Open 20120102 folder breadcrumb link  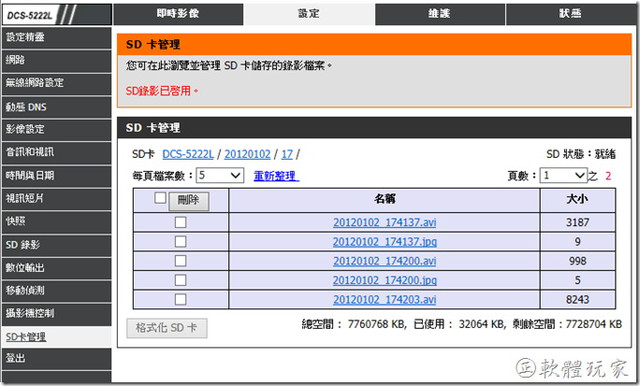(x=247, y=154)
